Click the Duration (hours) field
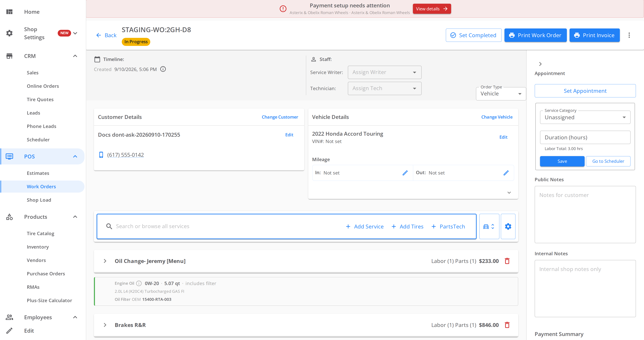 coord(585,137)
